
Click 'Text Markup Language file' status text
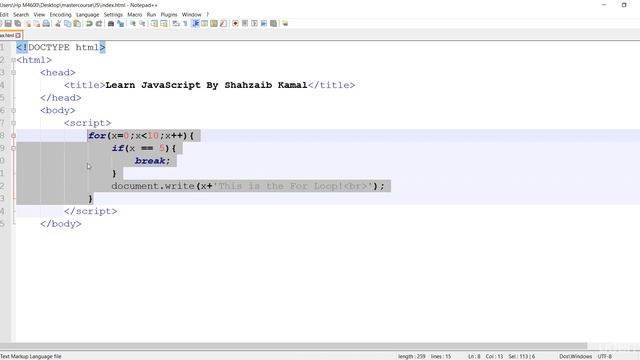point(31,356)
